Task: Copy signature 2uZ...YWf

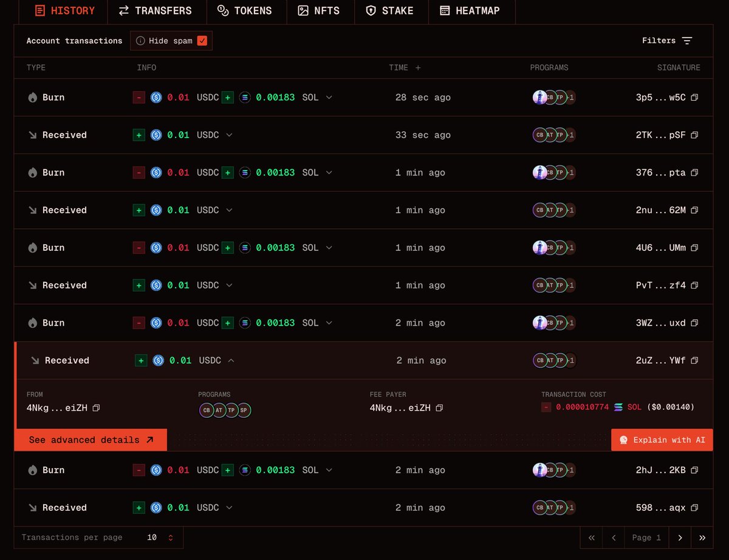Action: point(694,361)
